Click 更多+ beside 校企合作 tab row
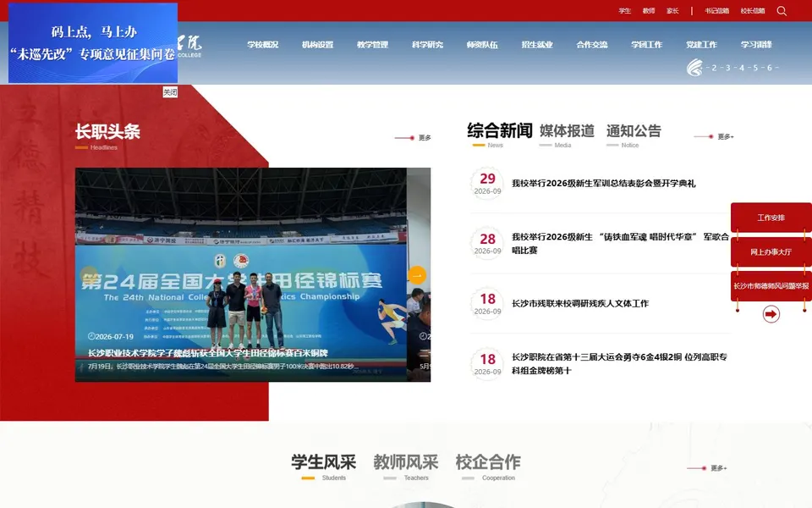The width and height of the screenshot is (812, 508). (x=719, y=468)
